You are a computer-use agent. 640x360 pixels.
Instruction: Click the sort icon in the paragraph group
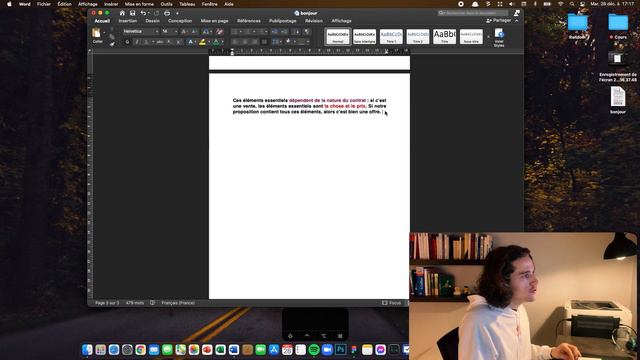(x=297, y=31)
